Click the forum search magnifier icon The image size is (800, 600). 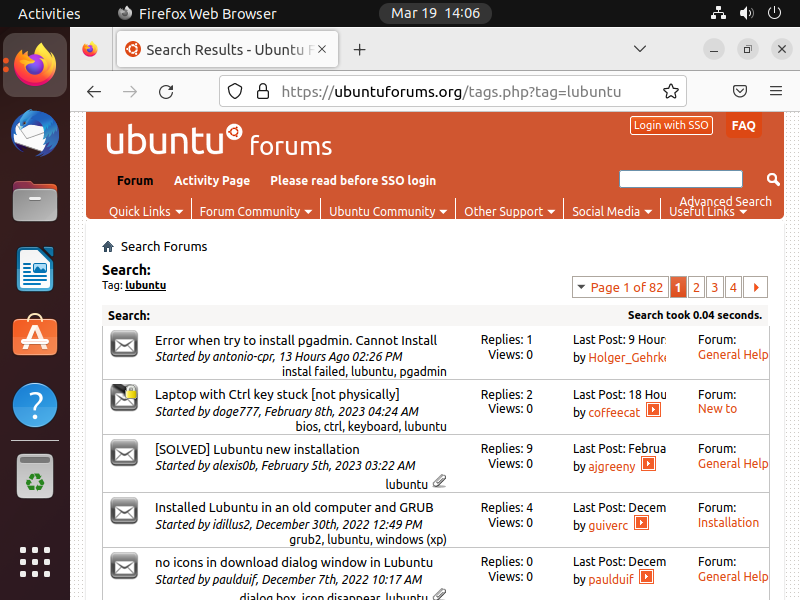coord(773,179)
